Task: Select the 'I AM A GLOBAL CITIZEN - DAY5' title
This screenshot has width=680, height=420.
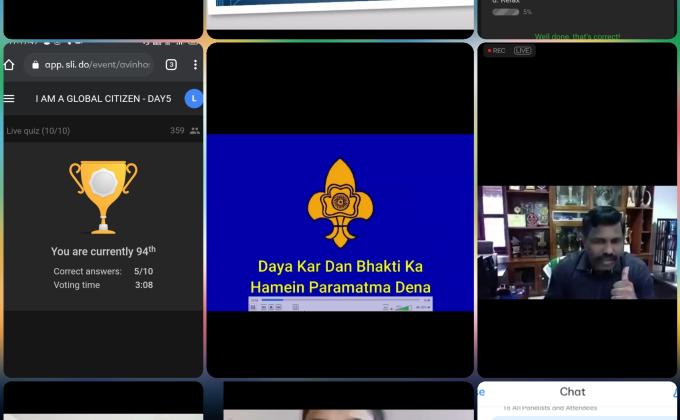Action: 103,99
